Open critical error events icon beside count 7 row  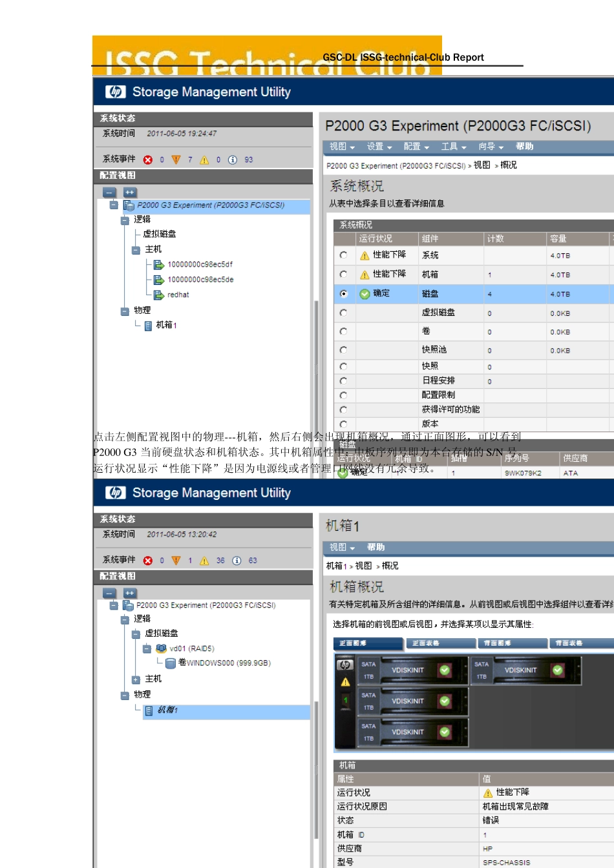[148, 160]
